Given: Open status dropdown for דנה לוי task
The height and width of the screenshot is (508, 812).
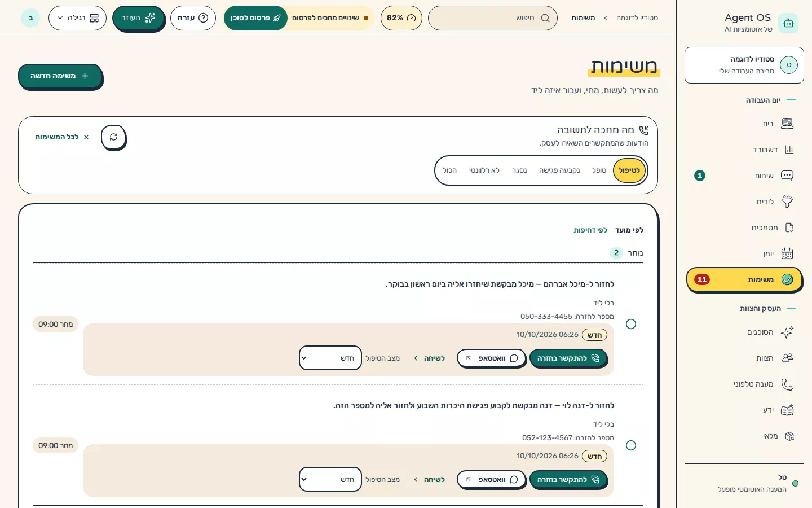Looking at the screenshot, I should (x=330, y=479).
